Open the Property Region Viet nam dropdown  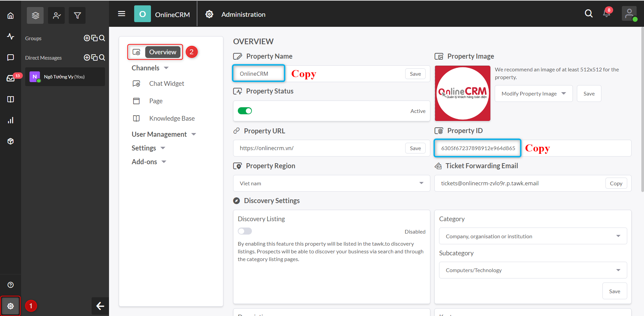tap(331, 183)
